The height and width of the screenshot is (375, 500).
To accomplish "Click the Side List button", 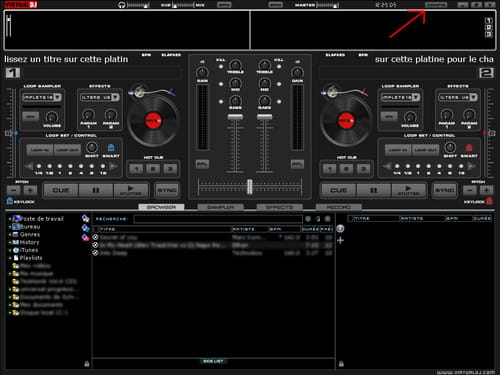I will (213, 361).
